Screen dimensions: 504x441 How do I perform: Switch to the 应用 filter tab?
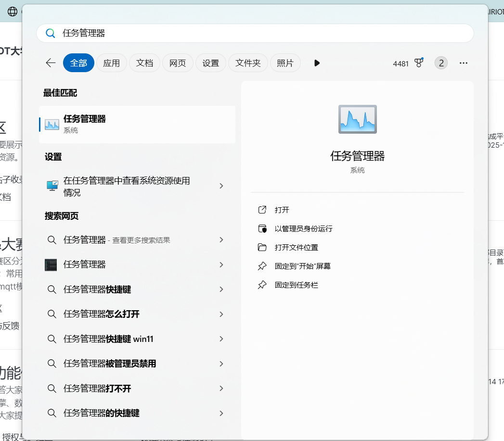(x=111, y=63)
